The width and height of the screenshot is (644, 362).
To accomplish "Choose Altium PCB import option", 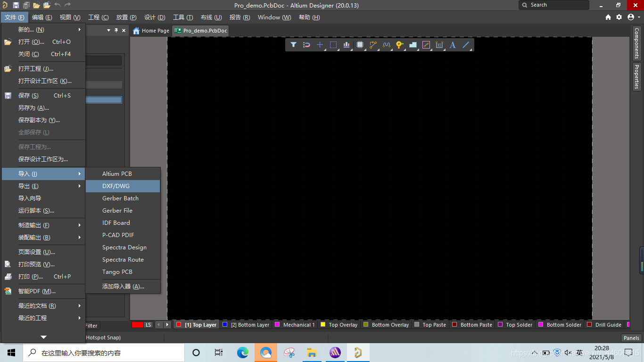I will tap(123, 173).
